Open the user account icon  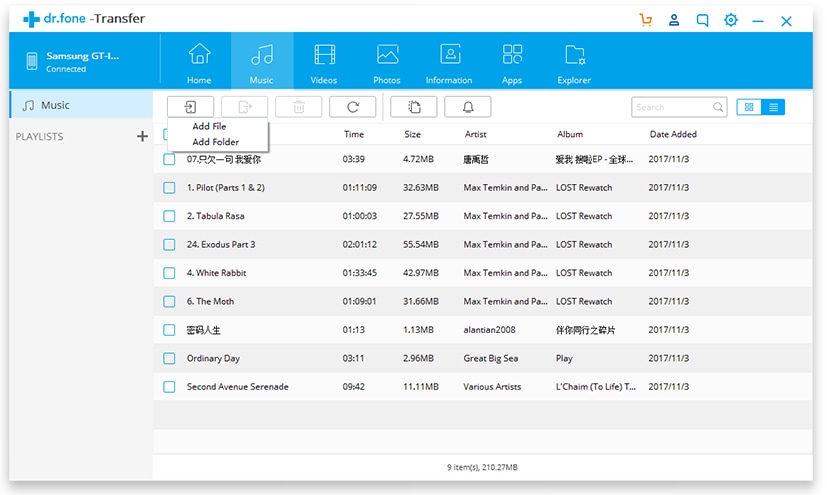point(674,20)
